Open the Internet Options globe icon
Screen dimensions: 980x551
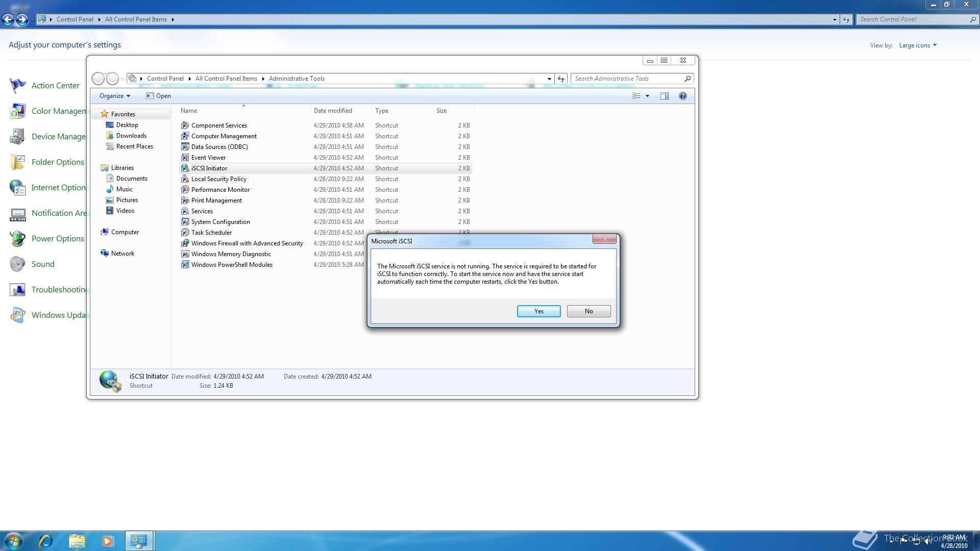pos(17,188)
